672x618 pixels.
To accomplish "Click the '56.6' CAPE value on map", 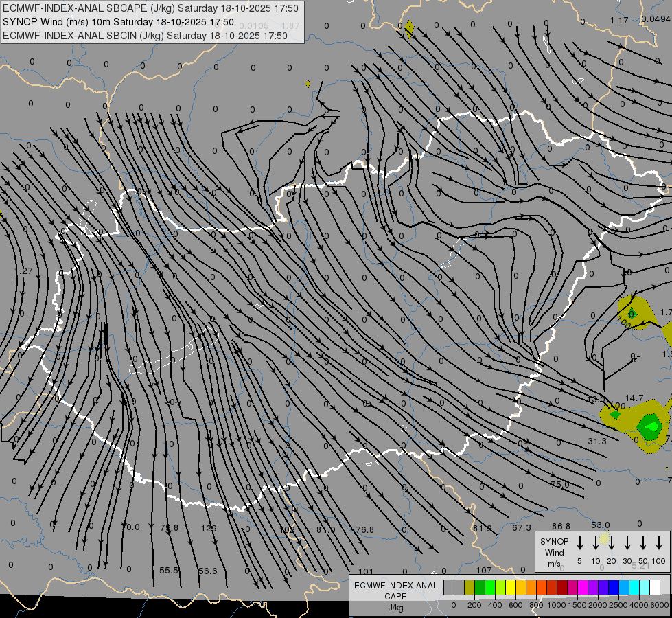I will tap(208, 571).
